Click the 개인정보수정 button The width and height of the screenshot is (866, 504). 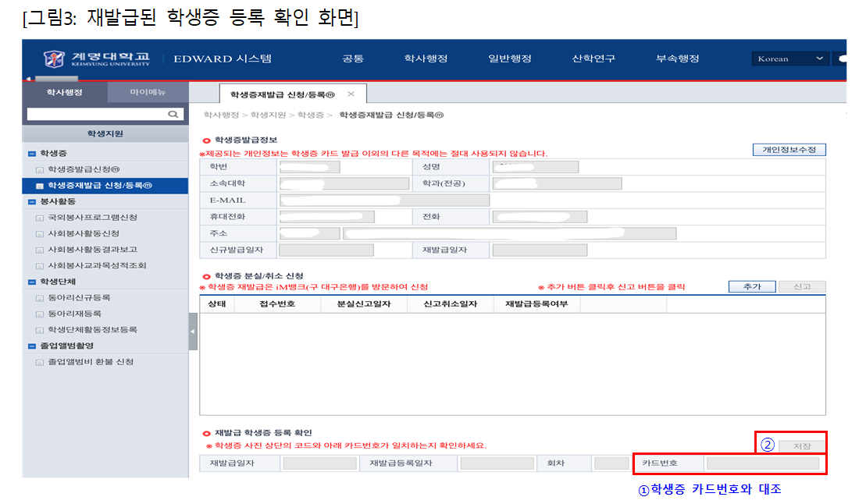(x=789, y=150)
